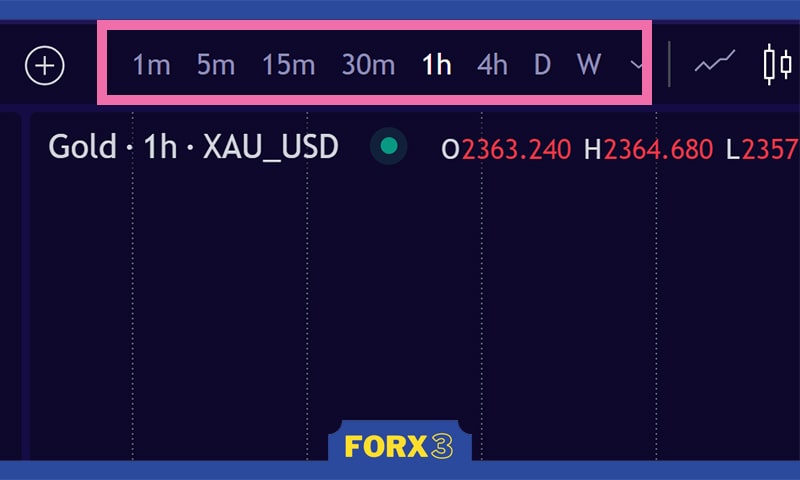Click the Gold symbol name in legend
Viewport: 800px width, 480px height.
(x=82, y=148)
